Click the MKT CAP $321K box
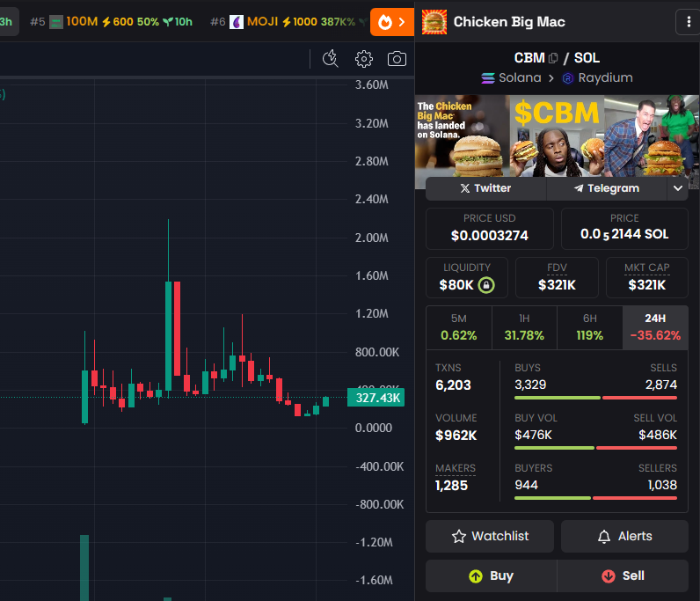Viewport: 700px width, 601px height. click(x=647, y=277)
